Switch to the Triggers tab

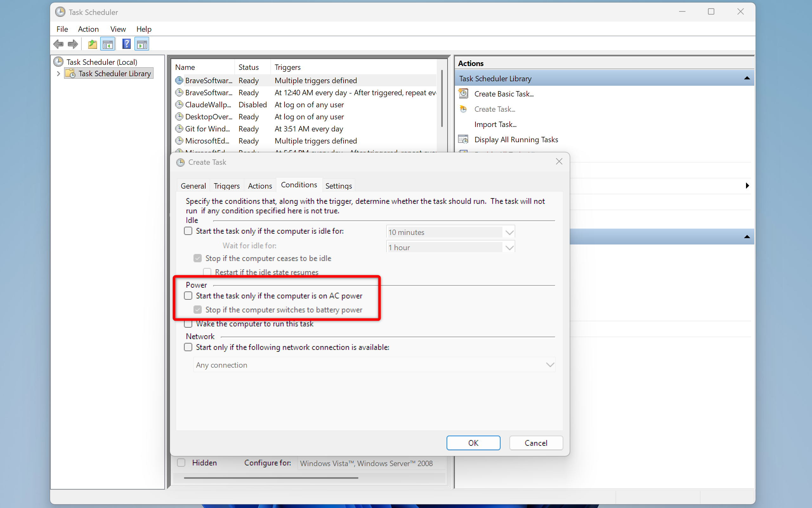tap(227, 186)
